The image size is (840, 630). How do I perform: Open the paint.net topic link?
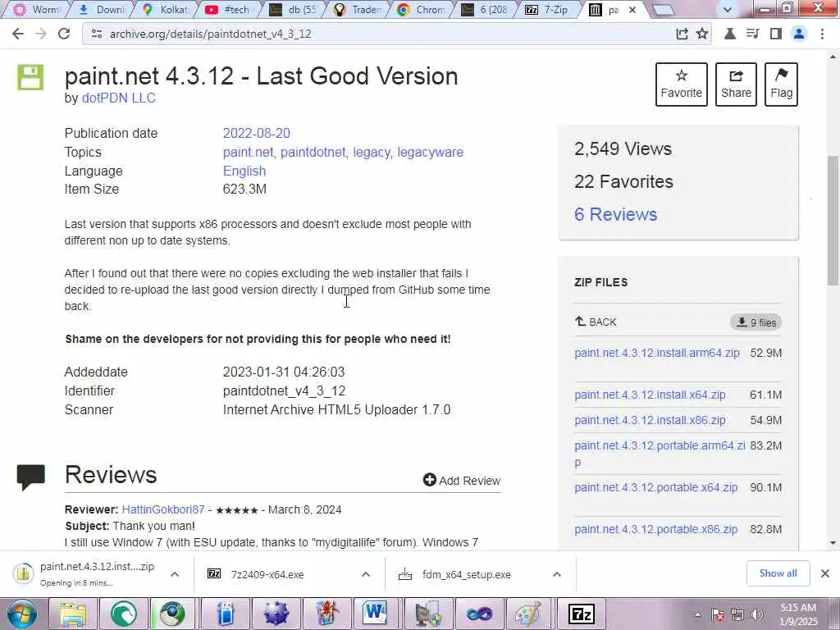[x=248, y=152]
